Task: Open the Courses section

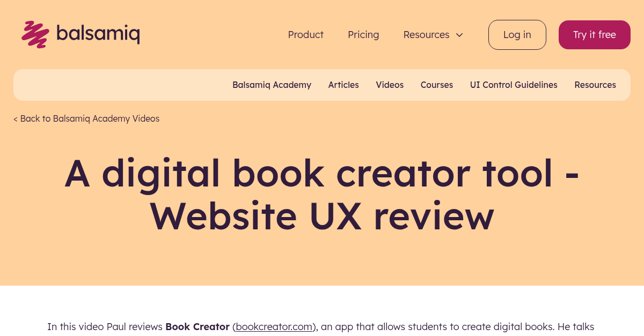Action: tap(436, 85)
